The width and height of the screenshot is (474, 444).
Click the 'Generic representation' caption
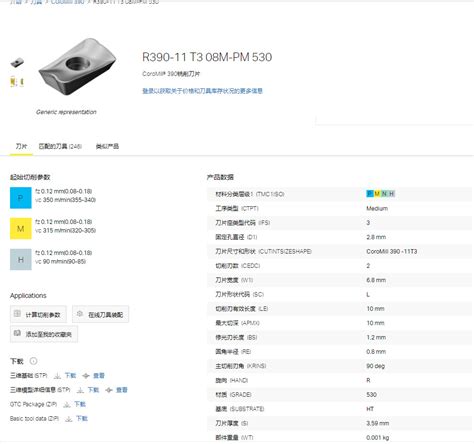point(66,112)
